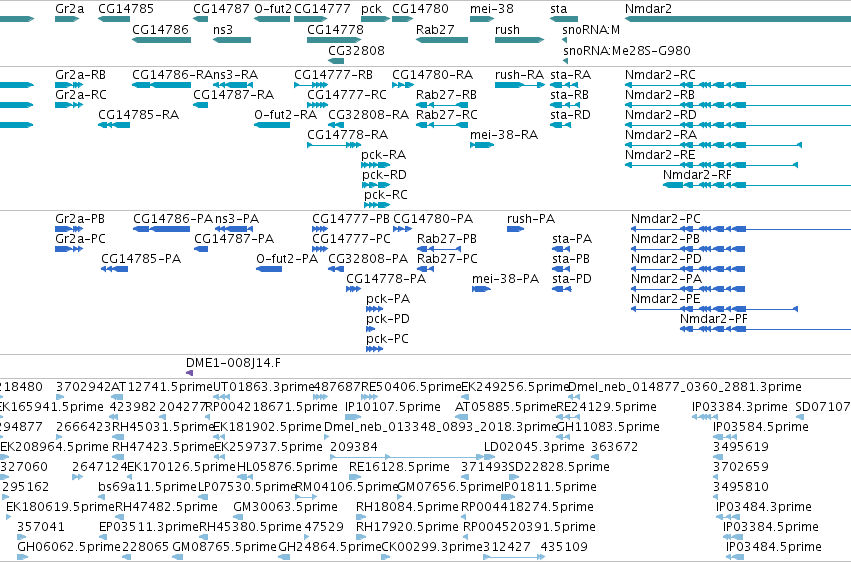Click transcript CG14777-RB
The height and width of the screenshot is (562, 851).
click(310, 85)
